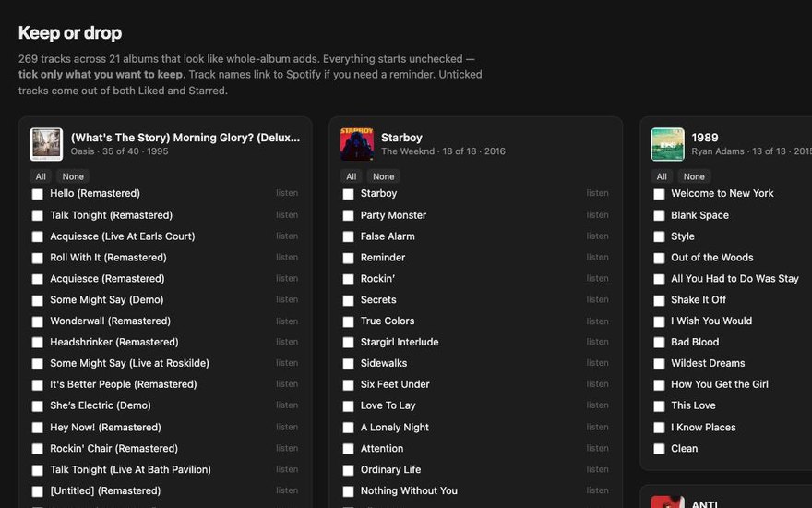Tick the False Alarm checkbox
Viewport: 812px width, 508px height.
[x=348, y=236]
